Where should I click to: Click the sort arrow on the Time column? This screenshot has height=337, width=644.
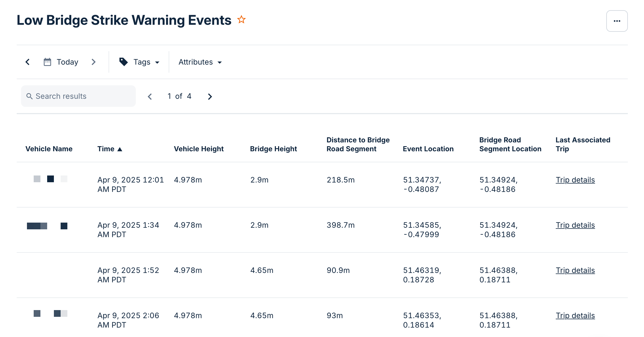[120, 149]
